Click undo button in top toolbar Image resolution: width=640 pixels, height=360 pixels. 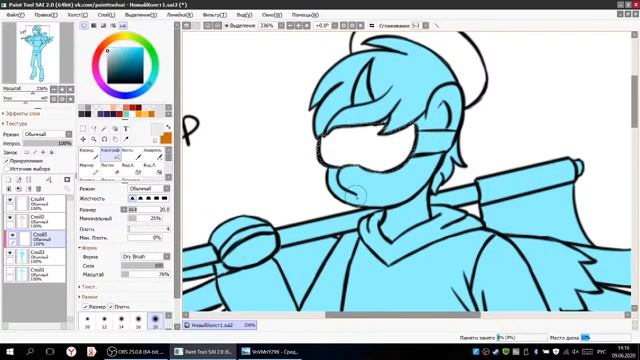187,25
